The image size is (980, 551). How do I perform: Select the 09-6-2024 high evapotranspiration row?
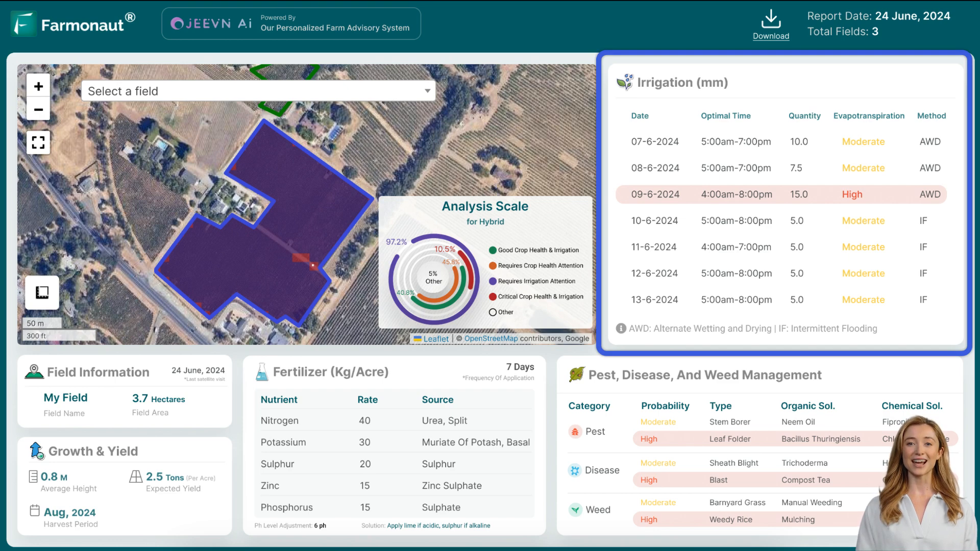783,194
